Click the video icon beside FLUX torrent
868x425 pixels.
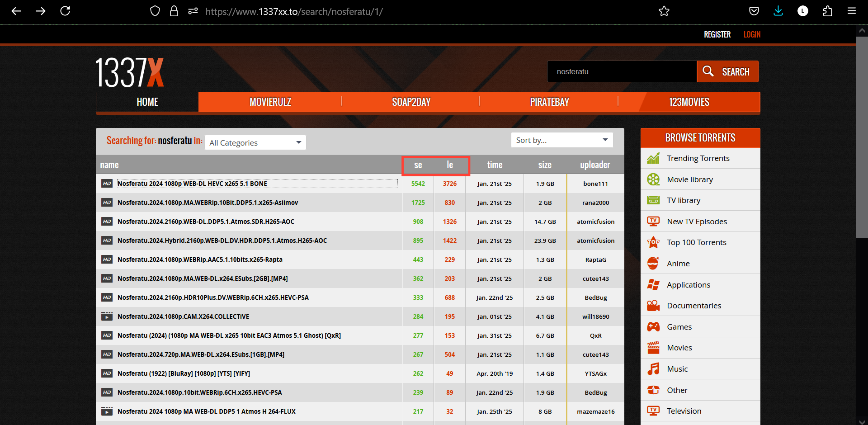(x=107, y=411)
